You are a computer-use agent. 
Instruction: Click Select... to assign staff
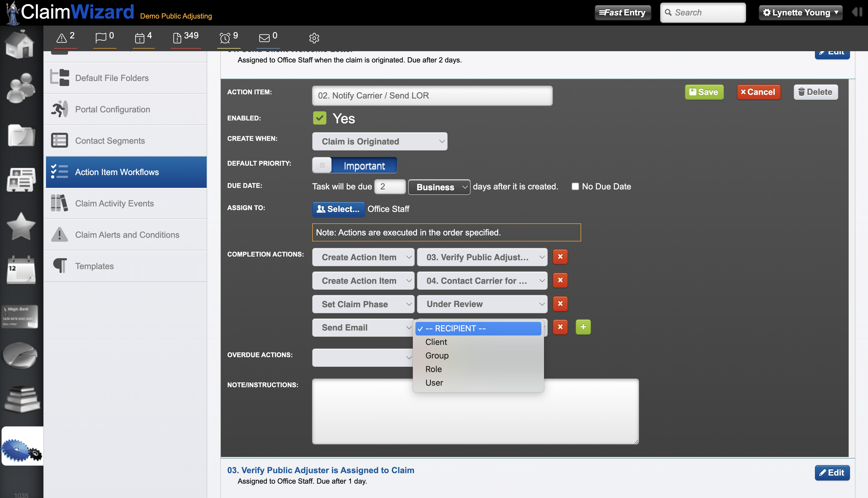[x=338, y=209]
